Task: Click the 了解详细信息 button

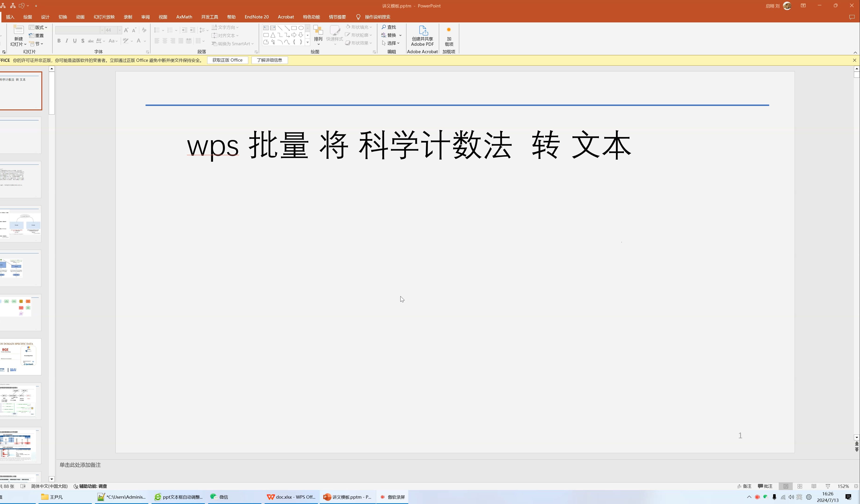Action: (x=269, y=60)
